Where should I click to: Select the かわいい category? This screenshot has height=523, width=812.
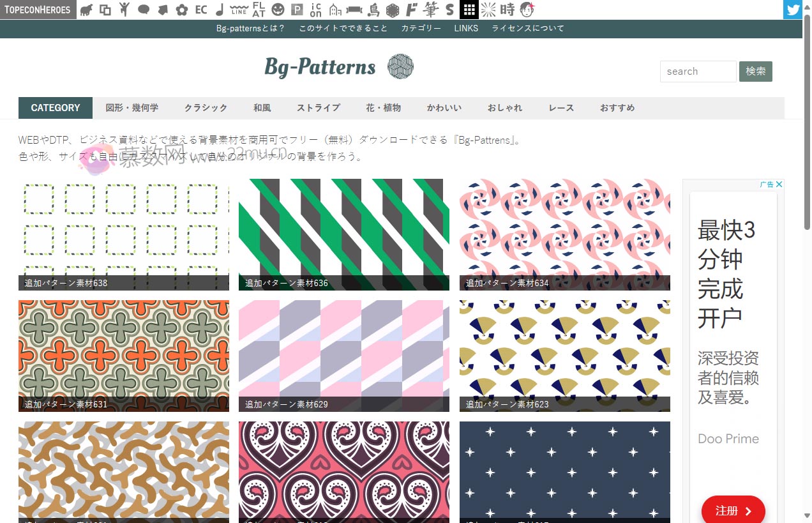click(x=444, y=108)
